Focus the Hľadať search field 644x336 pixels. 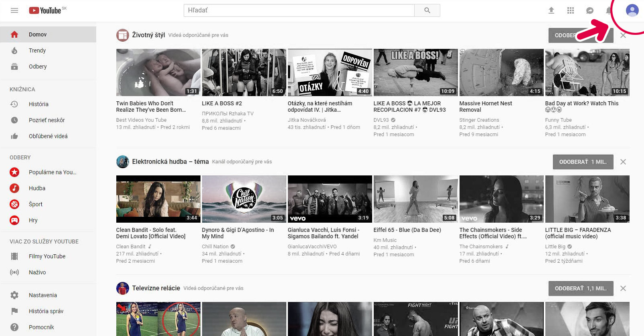point(299,10)
